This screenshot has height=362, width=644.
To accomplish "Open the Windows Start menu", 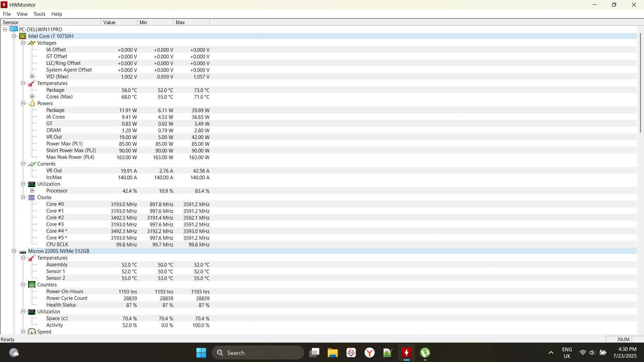I will [x=201, y=353].
